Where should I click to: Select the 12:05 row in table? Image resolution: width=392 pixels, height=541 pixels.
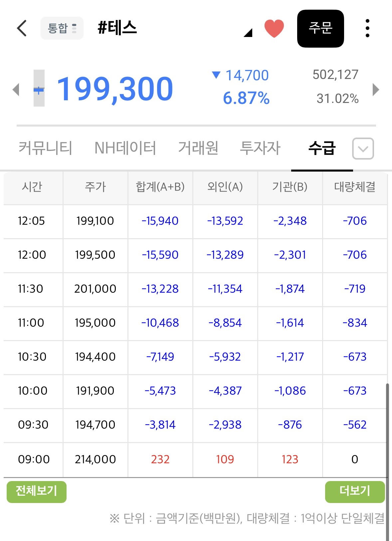tap(195, 221)
